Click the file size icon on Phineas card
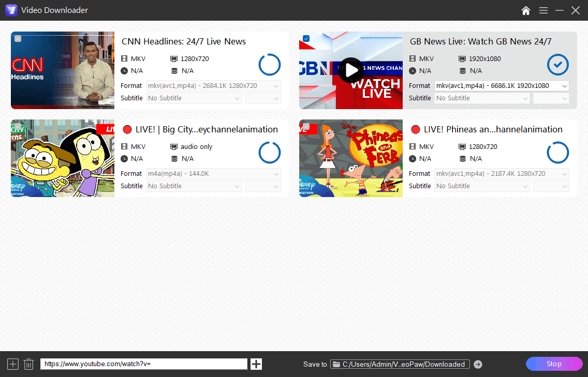 [463, 159]
